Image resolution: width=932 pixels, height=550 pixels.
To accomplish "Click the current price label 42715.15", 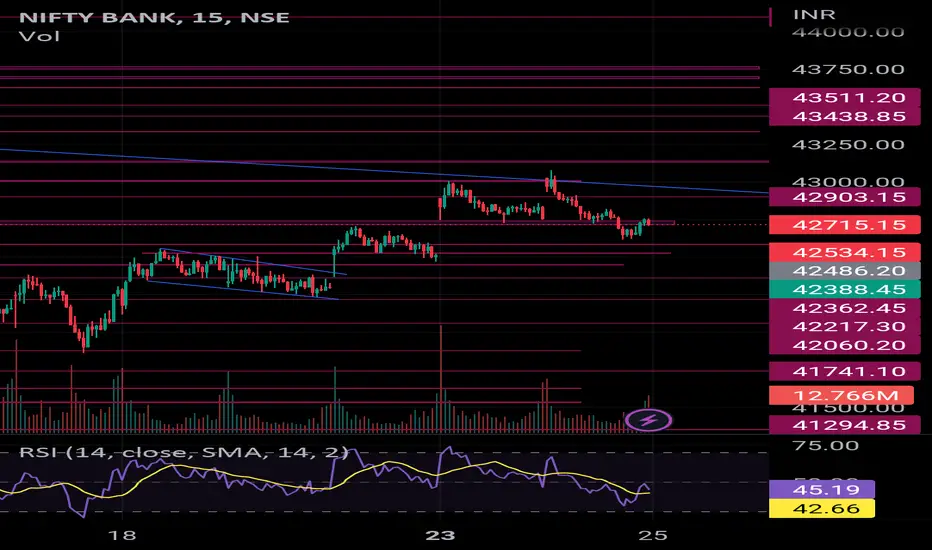I will 845,225.
